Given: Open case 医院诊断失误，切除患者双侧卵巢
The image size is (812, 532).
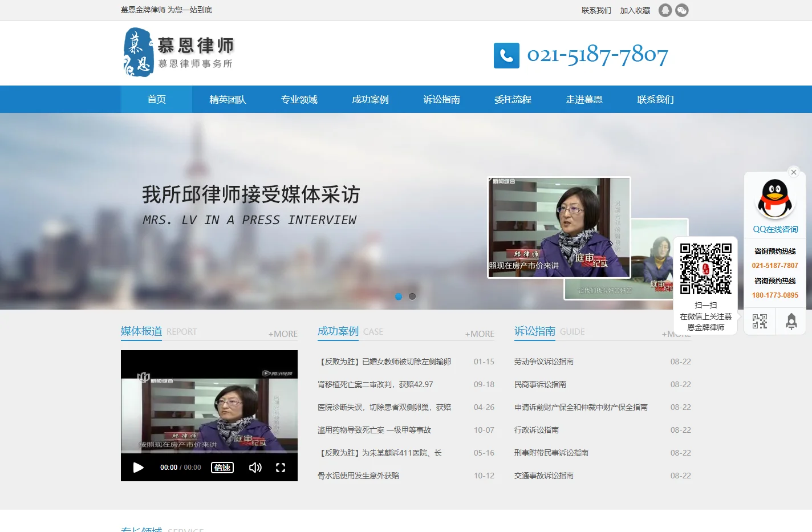Looking at the screenshot, I should click(384, 407).
